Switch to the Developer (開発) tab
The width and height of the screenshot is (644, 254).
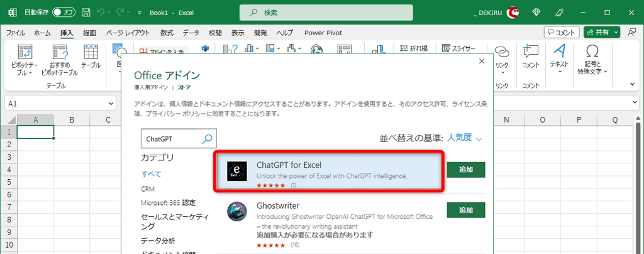(x=260, y=33)
